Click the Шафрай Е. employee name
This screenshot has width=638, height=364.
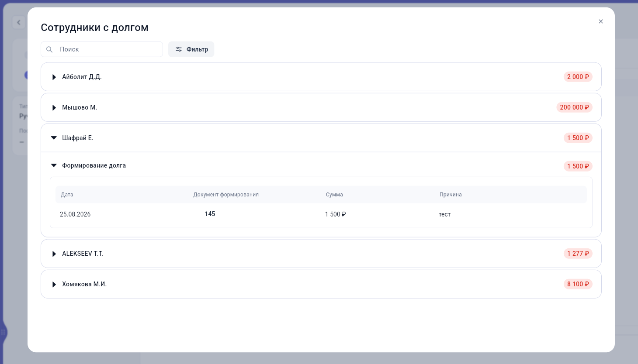(78, 138)
